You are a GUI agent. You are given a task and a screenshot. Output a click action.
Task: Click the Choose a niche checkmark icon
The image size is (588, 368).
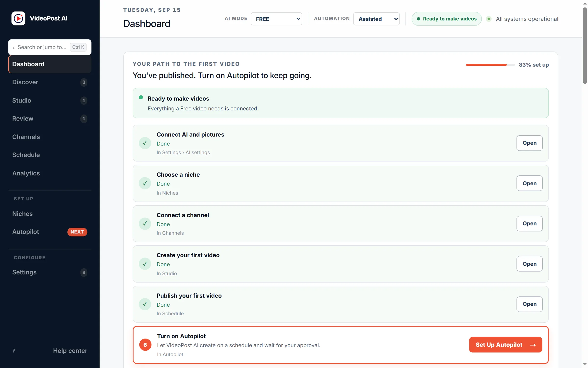[x=145, y=183]
